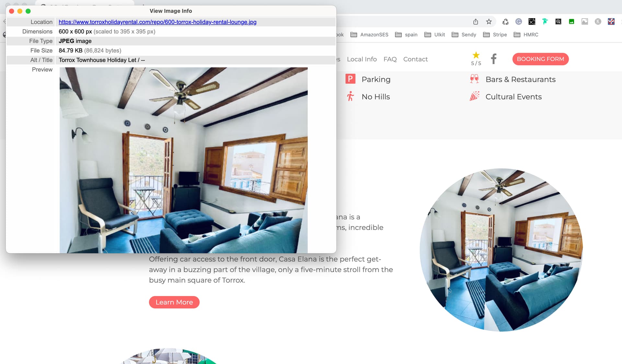
Task: Open the green image extension icon
Action: [x=571, y=22]
